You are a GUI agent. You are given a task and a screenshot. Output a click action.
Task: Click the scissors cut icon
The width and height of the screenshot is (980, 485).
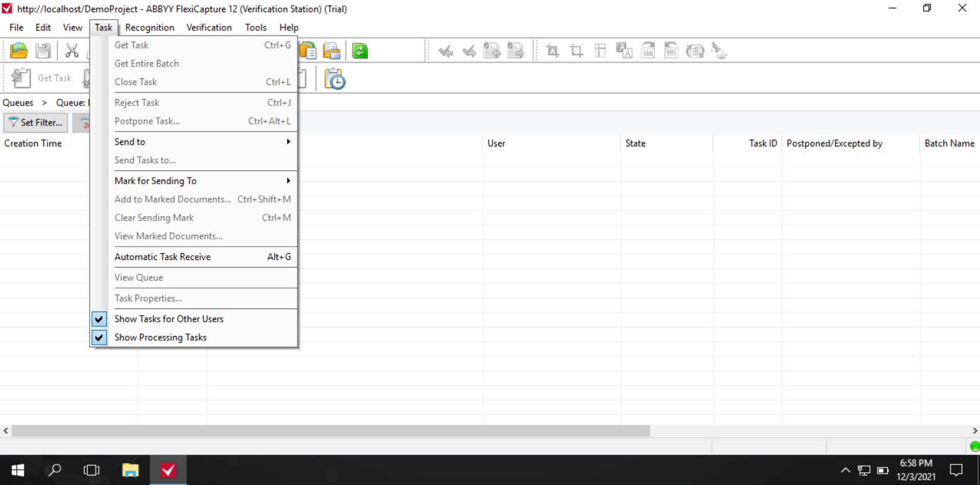[72, 51]
